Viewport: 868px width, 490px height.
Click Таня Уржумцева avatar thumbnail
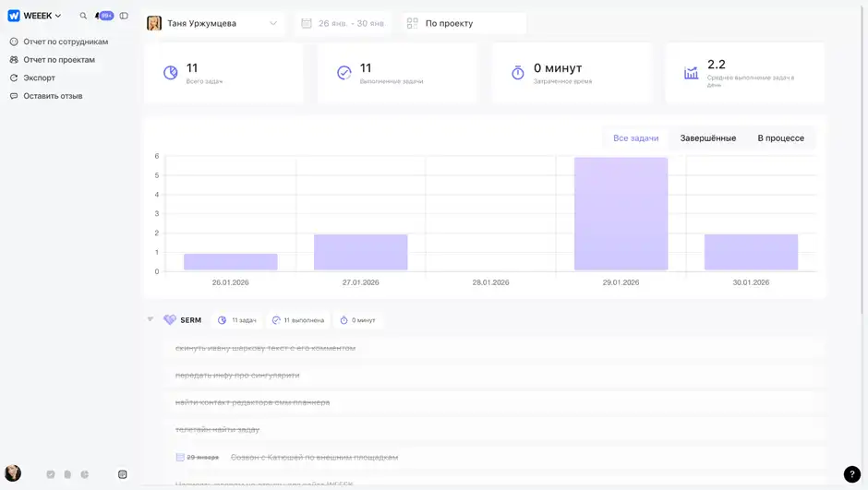(154, 23)
